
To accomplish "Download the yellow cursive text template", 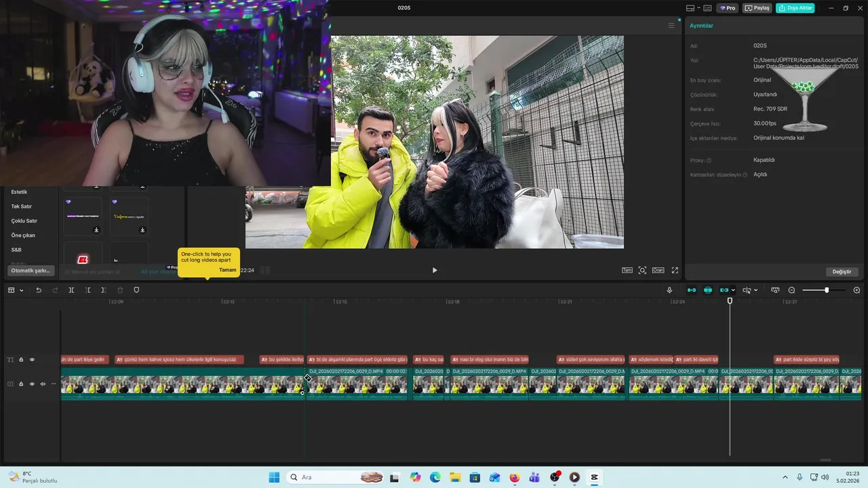I will click(x=142, y=230).
